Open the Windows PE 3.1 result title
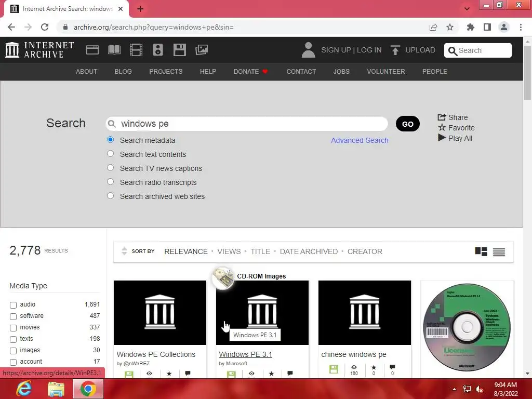 (x=245, y=354)
